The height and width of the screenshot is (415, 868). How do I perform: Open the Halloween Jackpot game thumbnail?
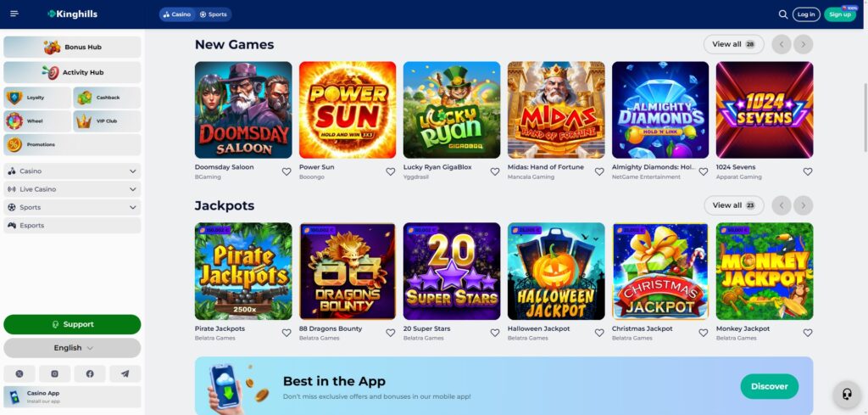[x=556, y=272]
